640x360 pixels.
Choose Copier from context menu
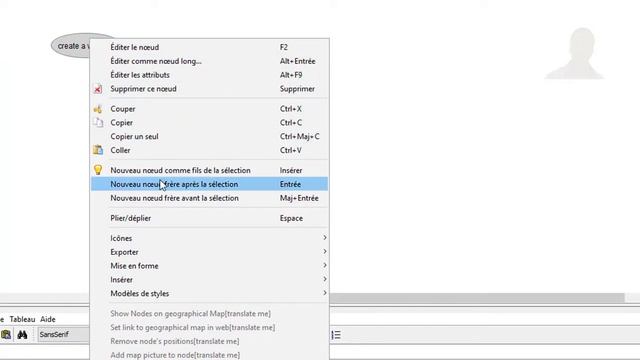point(209,123)
